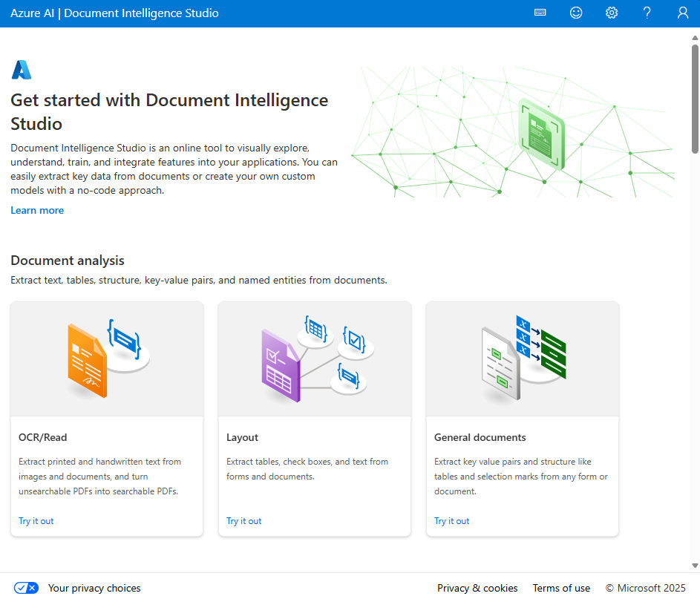Try out the OCR/Read feature
This screenshot has width=700, height=599.
pyautogui.click(x=36, y=520)
